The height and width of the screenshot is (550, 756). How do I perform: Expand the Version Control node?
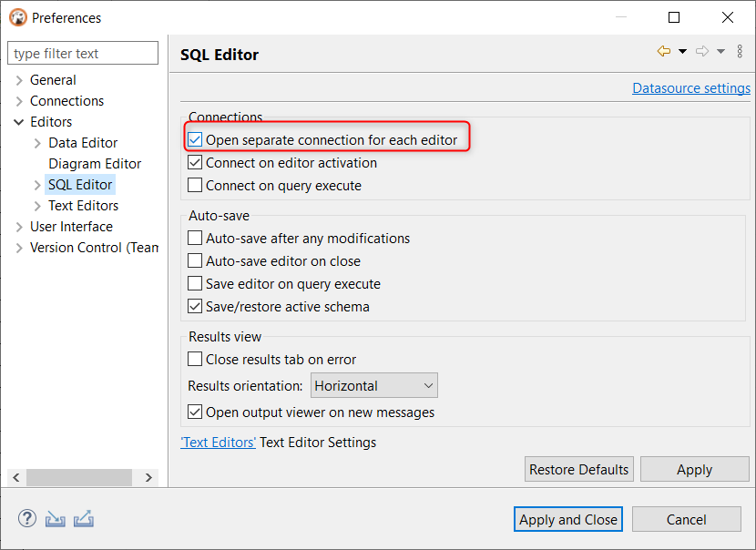[x=19, y=248]
